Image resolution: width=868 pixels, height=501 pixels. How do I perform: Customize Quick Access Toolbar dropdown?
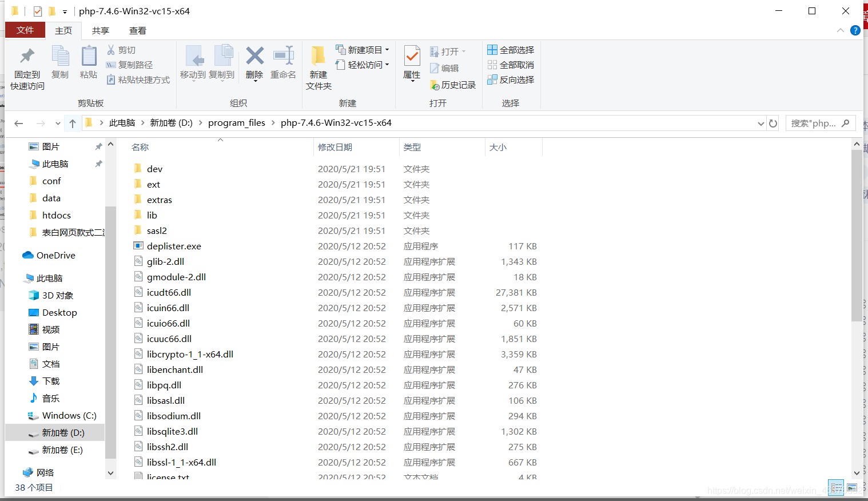tap(65, 11)
